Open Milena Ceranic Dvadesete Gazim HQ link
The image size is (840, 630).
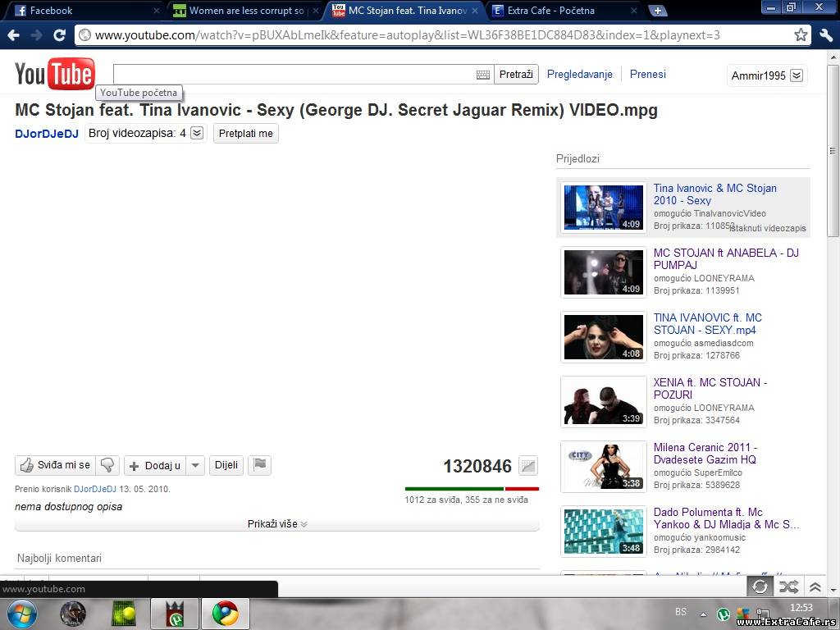(x=705, y=453)
